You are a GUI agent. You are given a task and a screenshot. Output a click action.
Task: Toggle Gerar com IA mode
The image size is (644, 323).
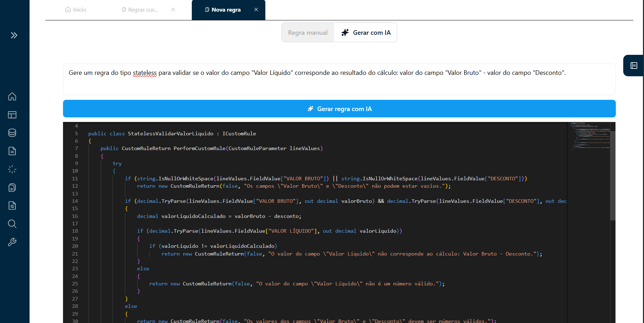[366, 32]
